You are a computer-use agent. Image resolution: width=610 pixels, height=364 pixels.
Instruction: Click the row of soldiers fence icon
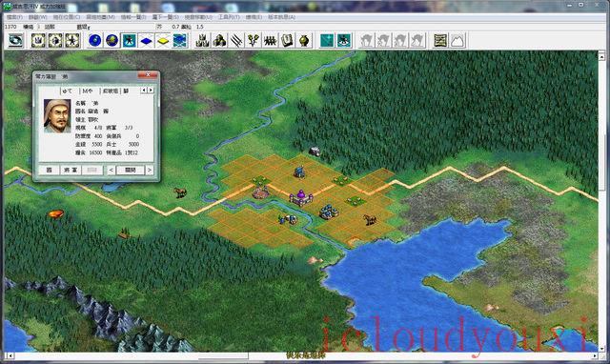(x=270, y=40)
